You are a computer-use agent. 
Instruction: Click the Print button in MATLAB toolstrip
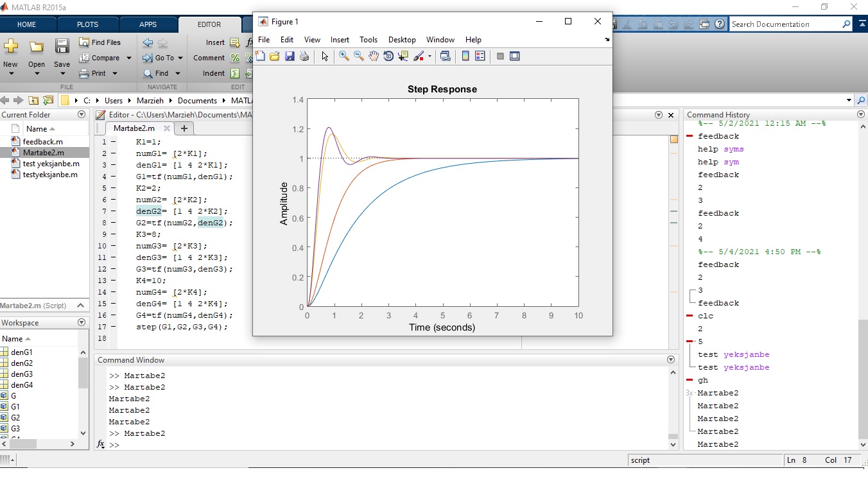pos(93,73)
